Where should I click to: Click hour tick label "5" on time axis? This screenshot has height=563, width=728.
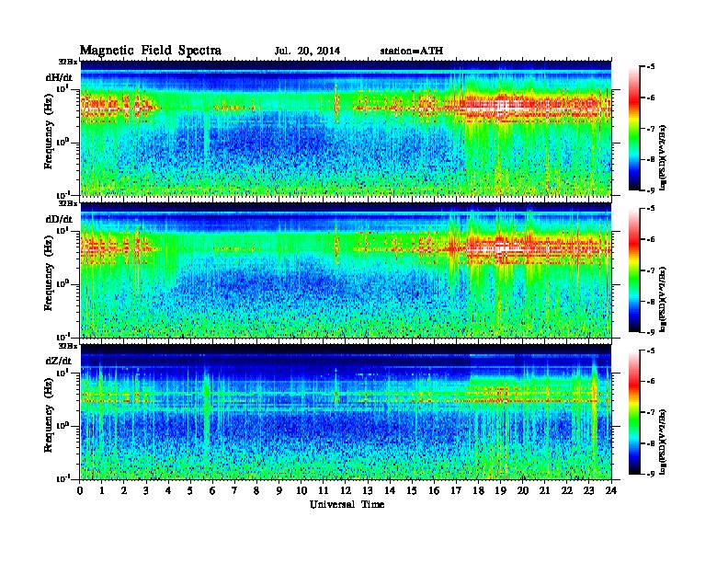point(191,490)
